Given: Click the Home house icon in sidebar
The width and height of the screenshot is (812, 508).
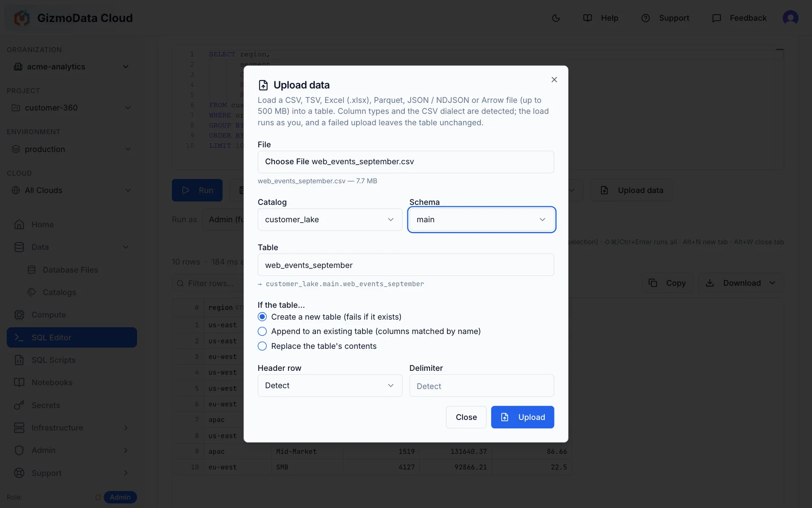Looking at the screenshot, I should (19, 224).
